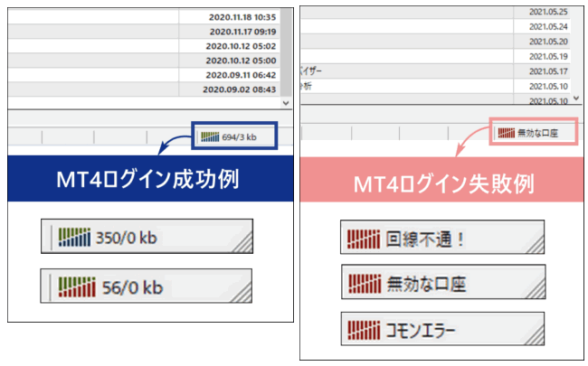Click the 56/0 kb connection bars icon
Screen dimensions: 588x366
[77, 287]
